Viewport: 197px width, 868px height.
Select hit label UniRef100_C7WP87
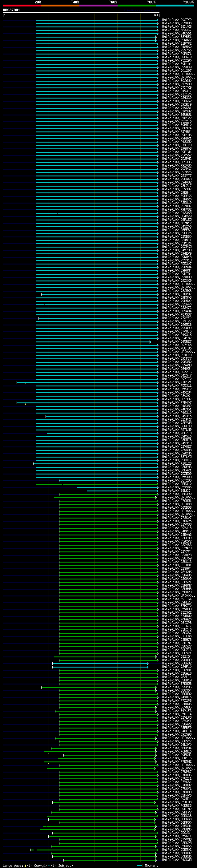[x=176, y=772]
